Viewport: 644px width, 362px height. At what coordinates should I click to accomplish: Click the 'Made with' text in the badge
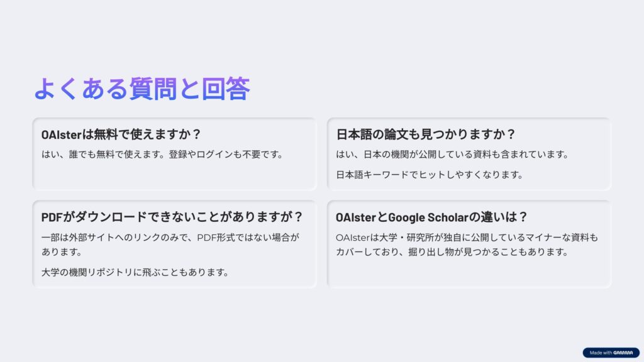601,353
